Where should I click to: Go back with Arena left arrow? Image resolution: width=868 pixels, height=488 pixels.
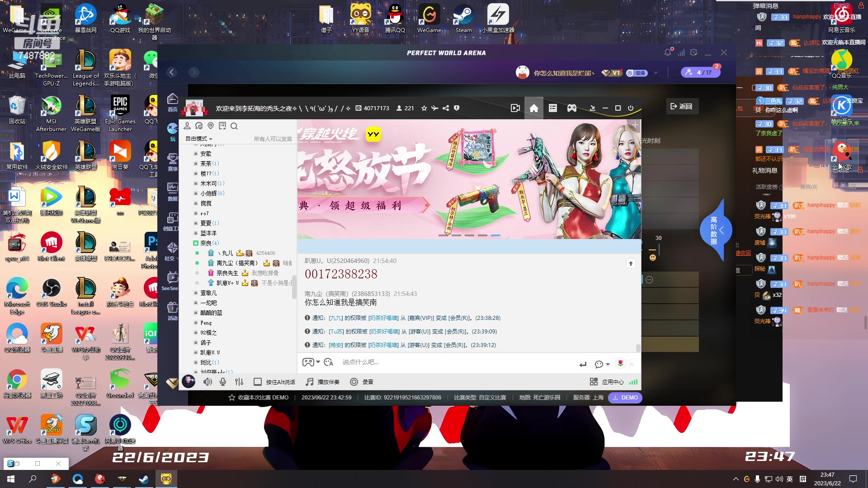click(x=172, y=72)
